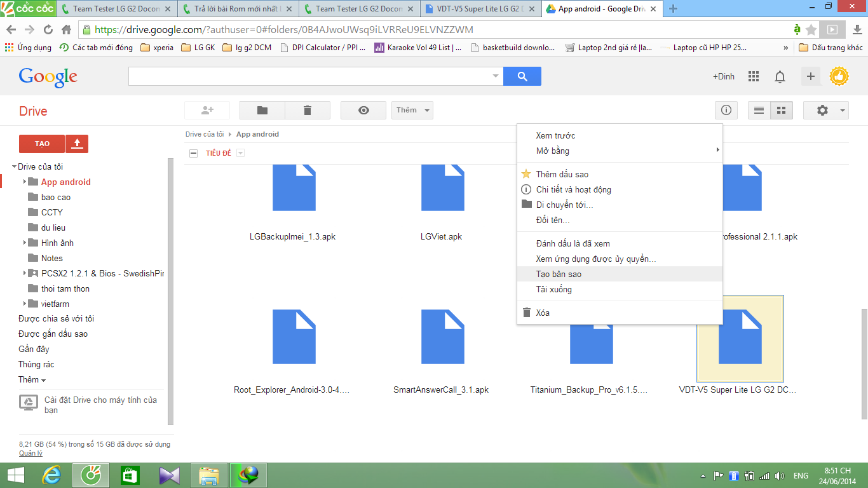Click the bookmark star in address bar
Viewport: 868px width, 488px height.
pos(811,29)
